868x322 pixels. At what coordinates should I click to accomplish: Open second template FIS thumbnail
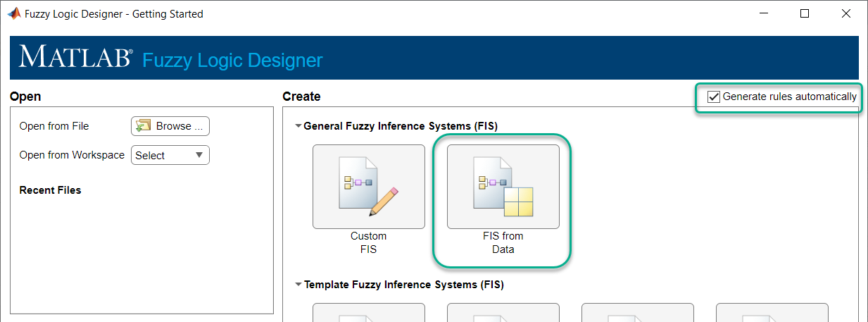(503, 313)
